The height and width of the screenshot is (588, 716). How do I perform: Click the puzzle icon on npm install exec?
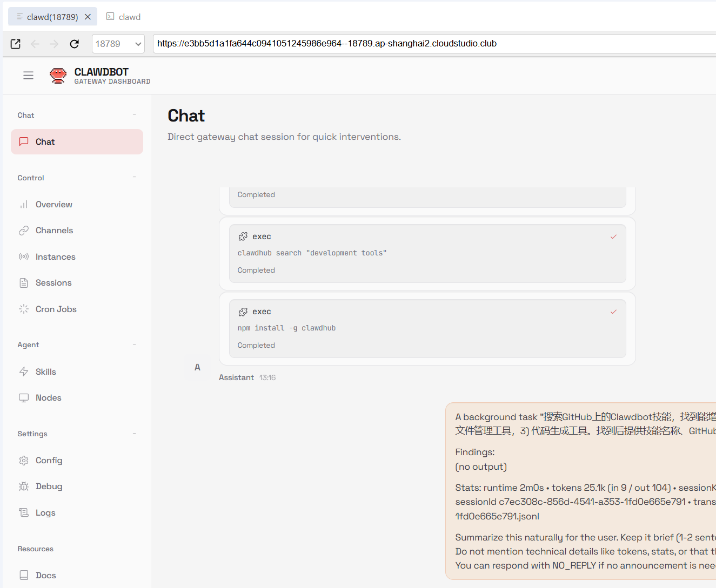coord(243,312)
